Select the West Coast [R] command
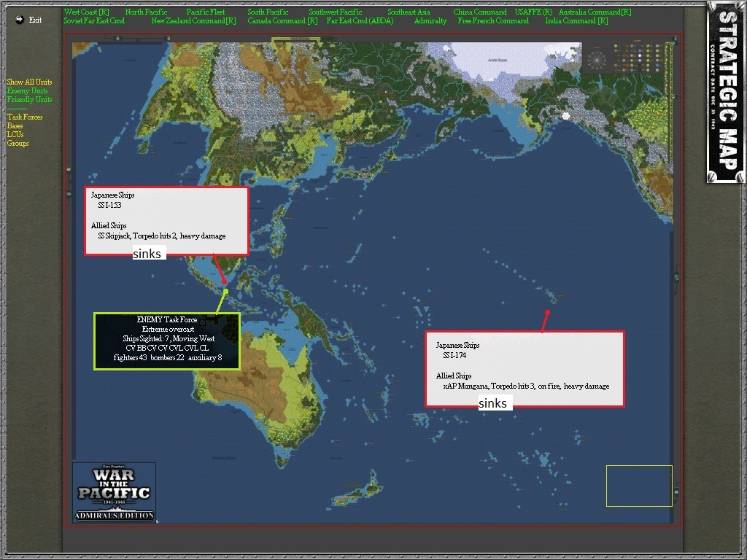 pos(87,12)
